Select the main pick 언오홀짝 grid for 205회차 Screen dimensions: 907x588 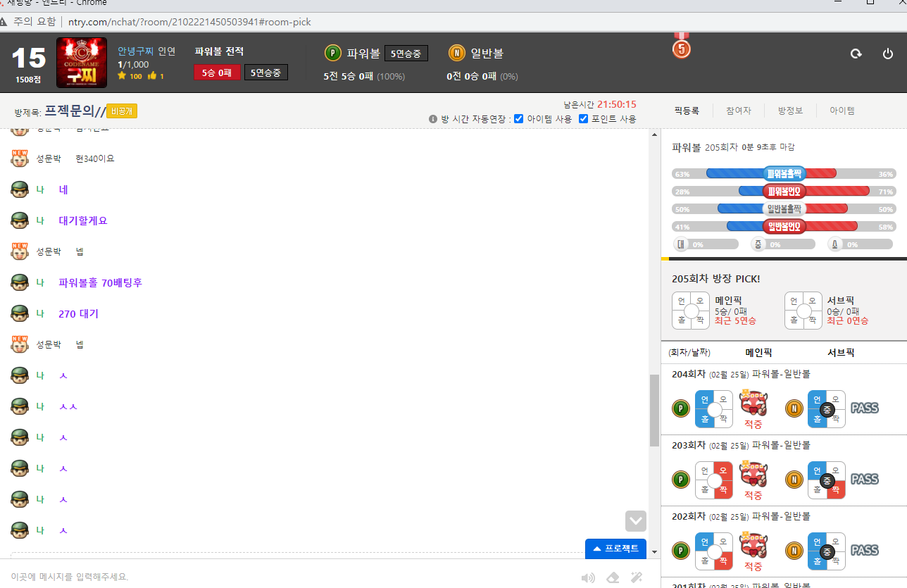coord(691,311)
